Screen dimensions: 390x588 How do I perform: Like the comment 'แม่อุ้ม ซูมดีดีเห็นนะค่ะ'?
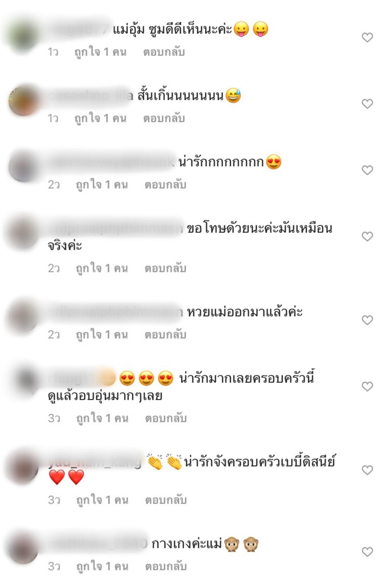367,38
